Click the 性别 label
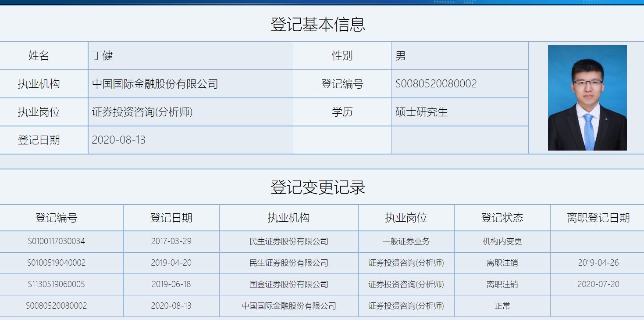The height and width of the screenshot is (320, 644). (342, 56)
